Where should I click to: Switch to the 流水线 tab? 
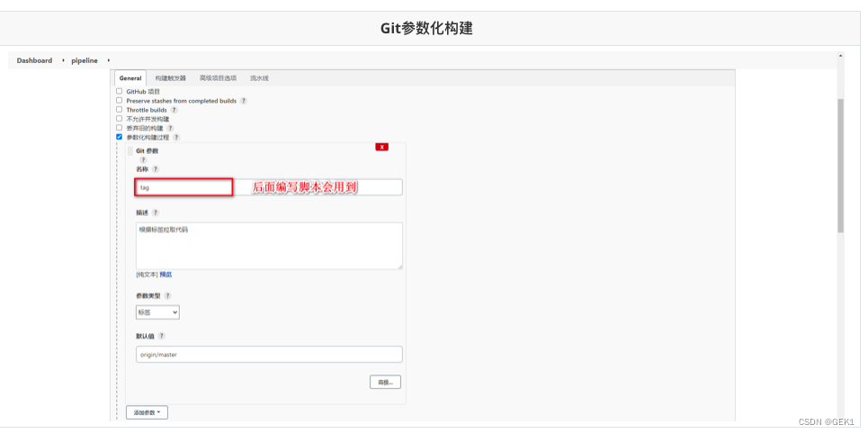[x=259, y=78]
